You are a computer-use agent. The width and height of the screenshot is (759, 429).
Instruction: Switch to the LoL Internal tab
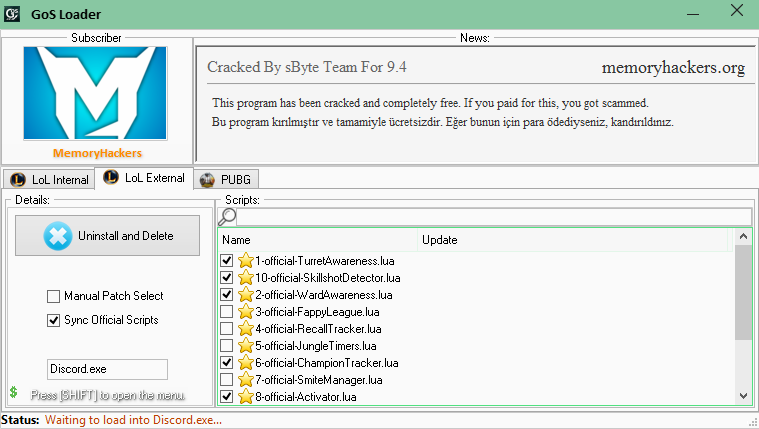click(x=49, y=180)
